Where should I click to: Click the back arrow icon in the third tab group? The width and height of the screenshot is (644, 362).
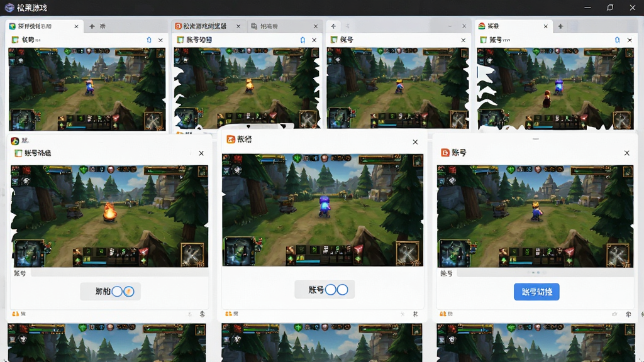[x=333, y=26]
